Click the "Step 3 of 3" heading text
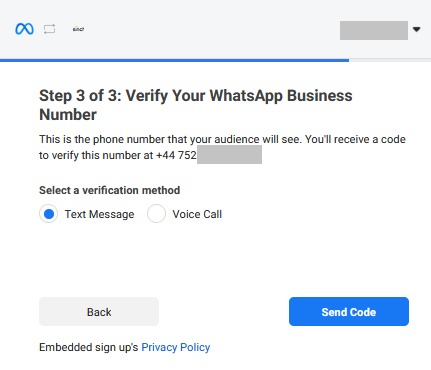431x370 pixels. pyautogui.click(x=81, y=96)
